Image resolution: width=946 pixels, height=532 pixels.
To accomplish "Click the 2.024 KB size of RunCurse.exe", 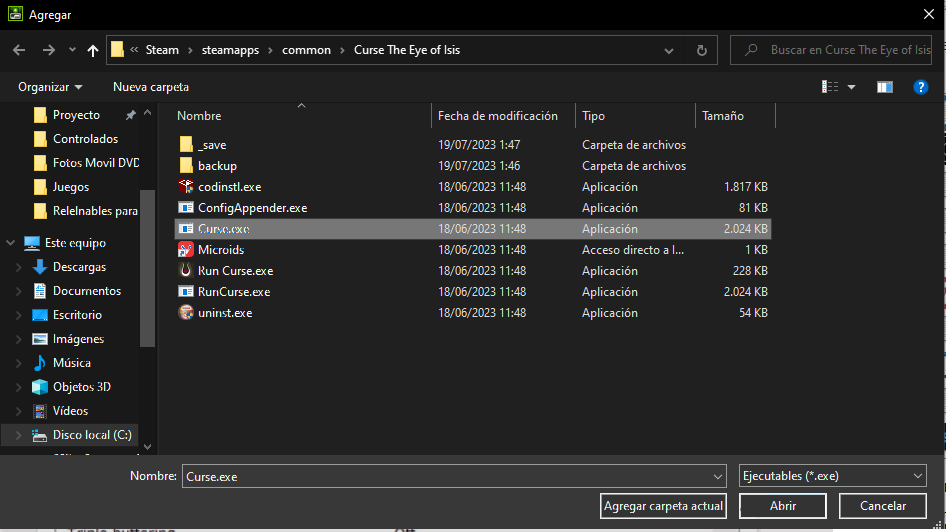I will point(746,292).
